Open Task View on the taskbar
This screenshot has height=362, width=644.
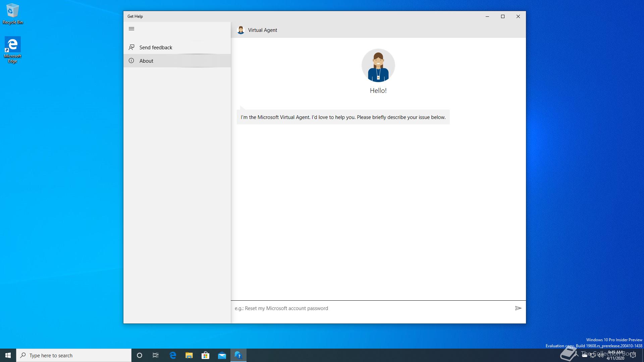click(x=156, y=355)
